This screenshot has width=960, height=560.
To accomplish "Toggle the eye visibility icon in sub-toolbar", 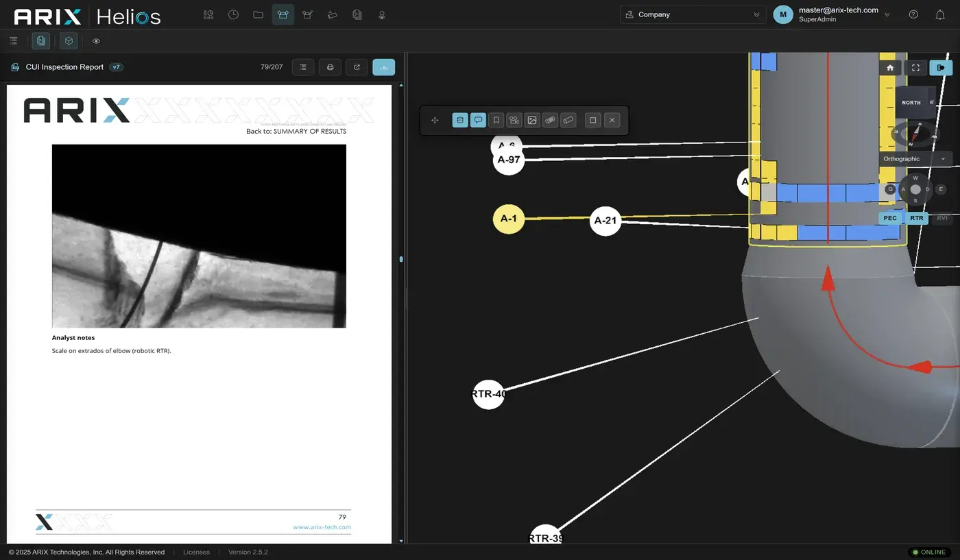I will [x=96, y=41].
